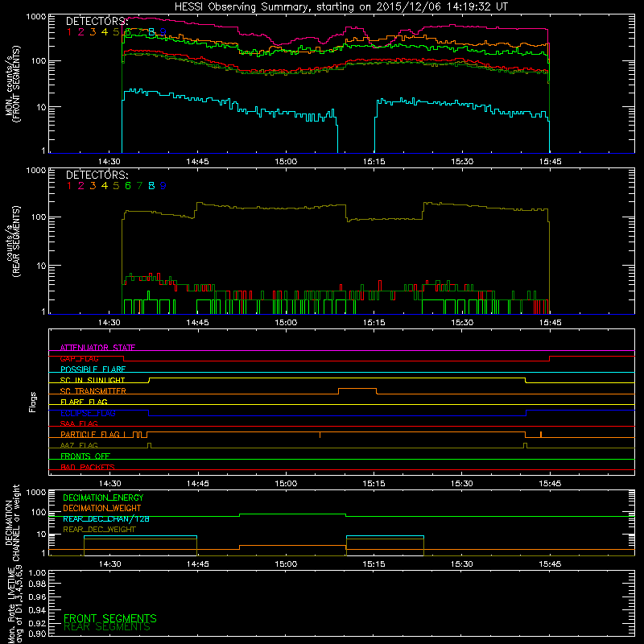Select detector number 3 in rear segments legend
644x644 pixels.
(x=93, y=186)
